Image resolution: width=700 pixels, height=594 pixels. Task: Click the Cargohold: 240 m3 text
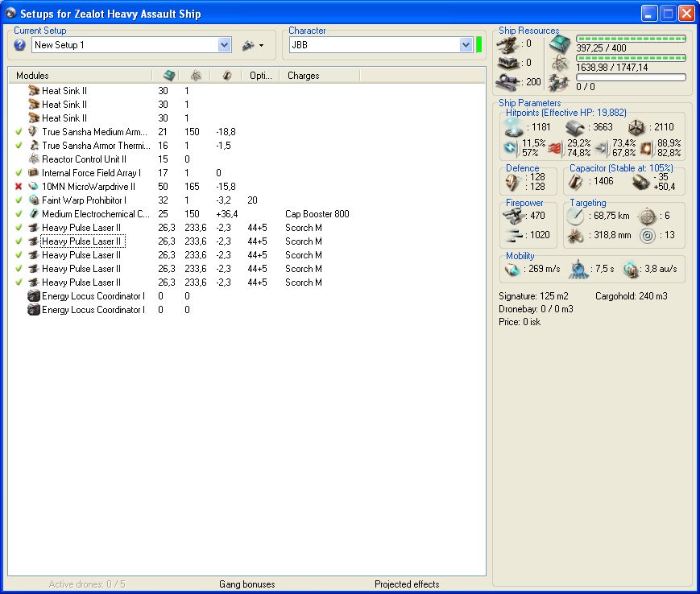click(x=632, y=296)
